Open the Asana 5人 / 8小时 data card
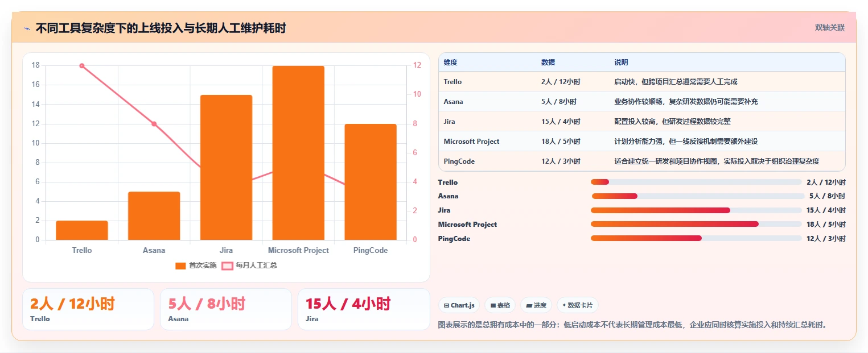Screen dimensions: 868x353 (226, 309)
